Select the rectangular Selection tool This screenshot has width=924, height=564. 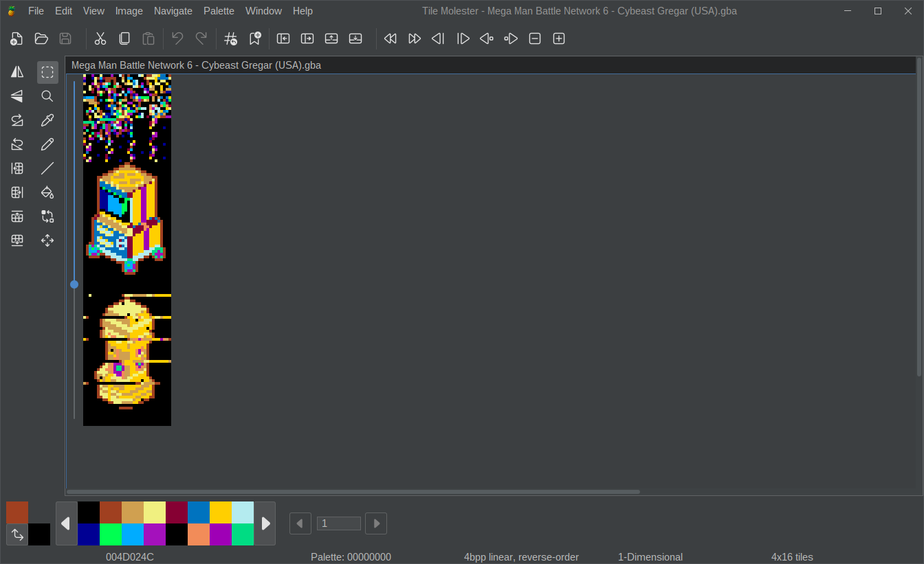[47, 72]
